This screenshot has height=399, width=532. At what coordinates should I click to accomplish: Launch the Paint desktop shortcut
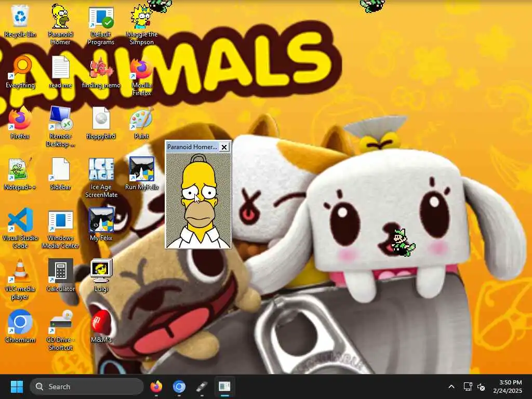[x=141, y=123]
